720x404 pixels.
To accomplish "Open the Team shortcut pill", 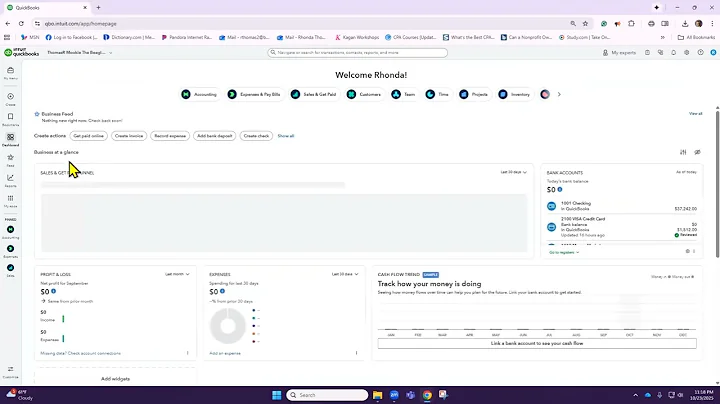I will [404, 94].
